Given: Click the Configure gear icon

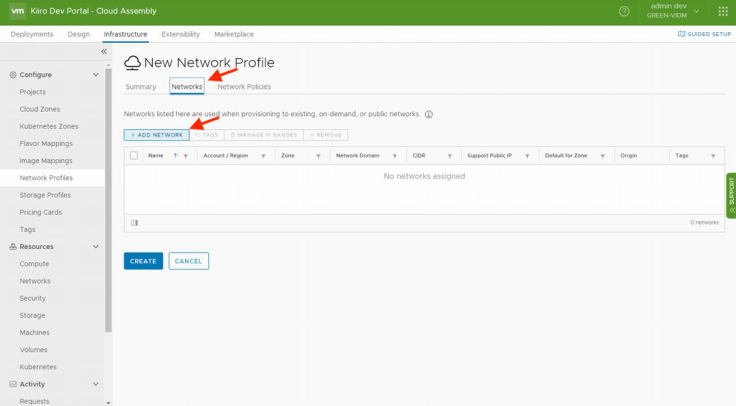Looking at the screenshot, I should 13,75.
